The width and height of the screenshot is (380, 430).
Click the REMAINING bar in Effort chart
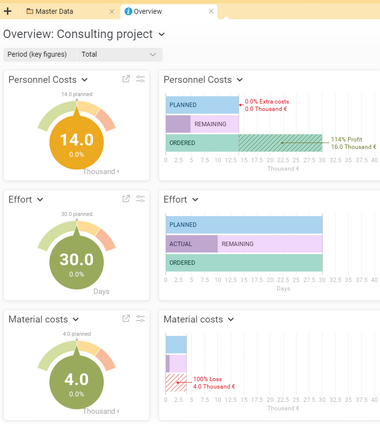[x=270, y=244]
